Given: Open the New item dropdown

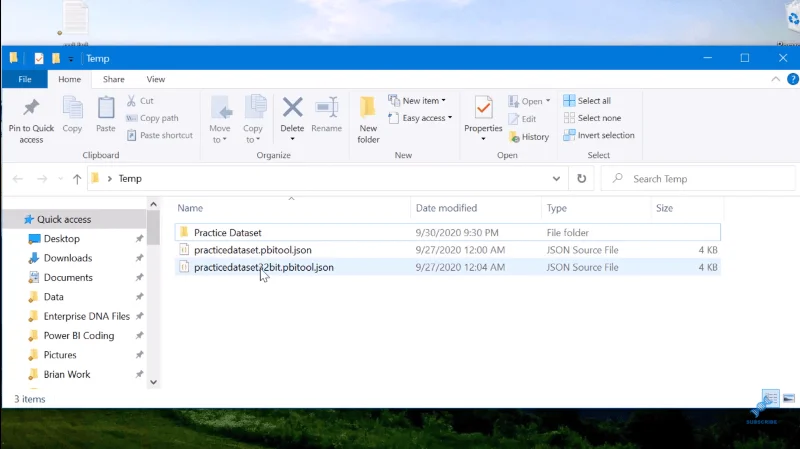Looking at the screenshot, I should tap(417, 101).
